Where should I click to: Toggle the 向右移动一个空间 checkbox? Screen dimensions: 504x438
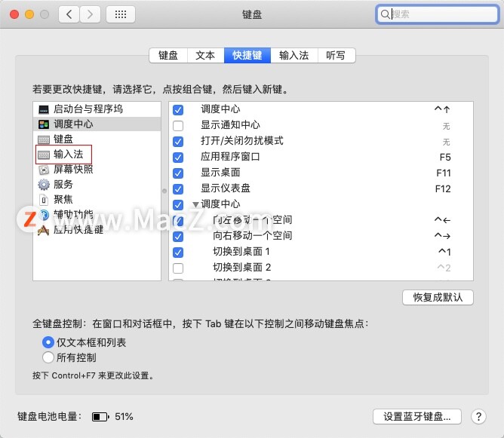click(x=178, y=237)
